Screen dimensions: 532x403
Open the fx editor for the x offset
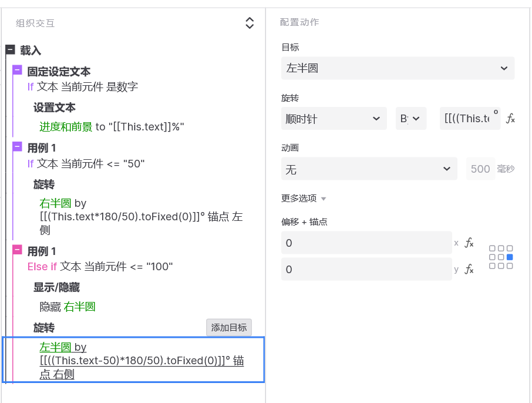[469, 243]
